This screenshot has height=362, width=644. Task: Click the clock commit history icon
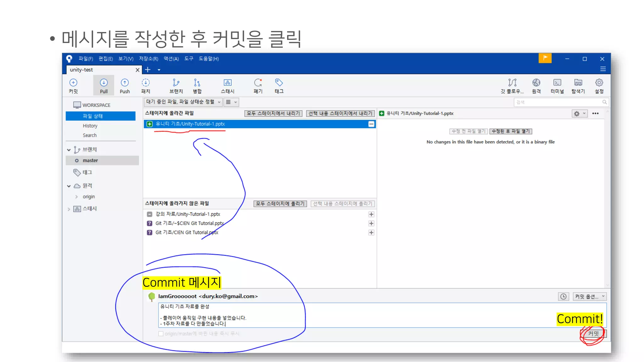tap(563, 296)
